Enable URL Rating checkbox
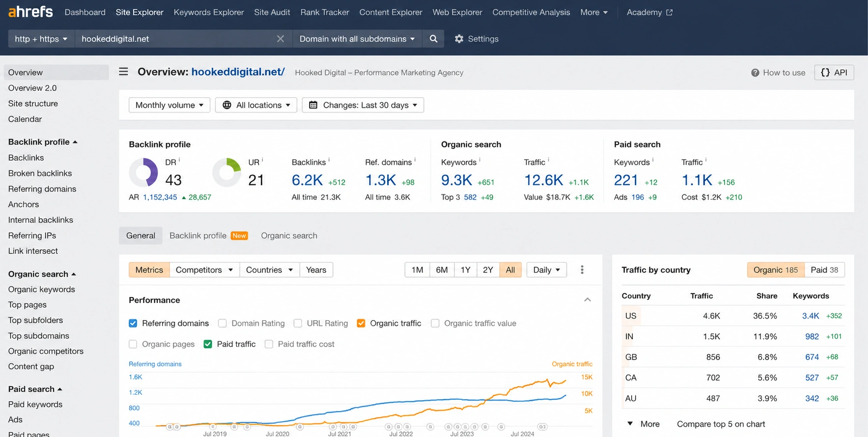This screenshot has width=868, height=437. [298, 323]
